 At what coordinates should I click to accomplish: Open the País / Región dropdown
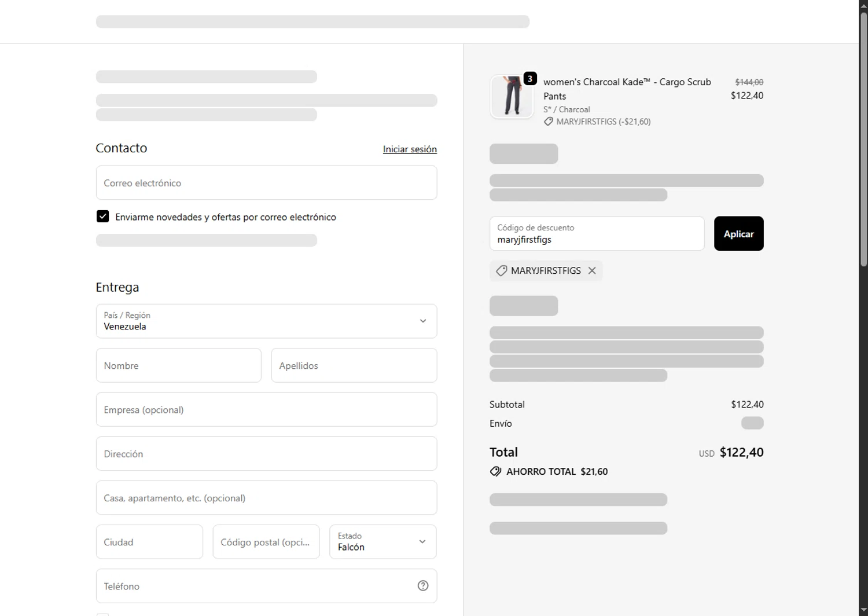click(266, 321)
